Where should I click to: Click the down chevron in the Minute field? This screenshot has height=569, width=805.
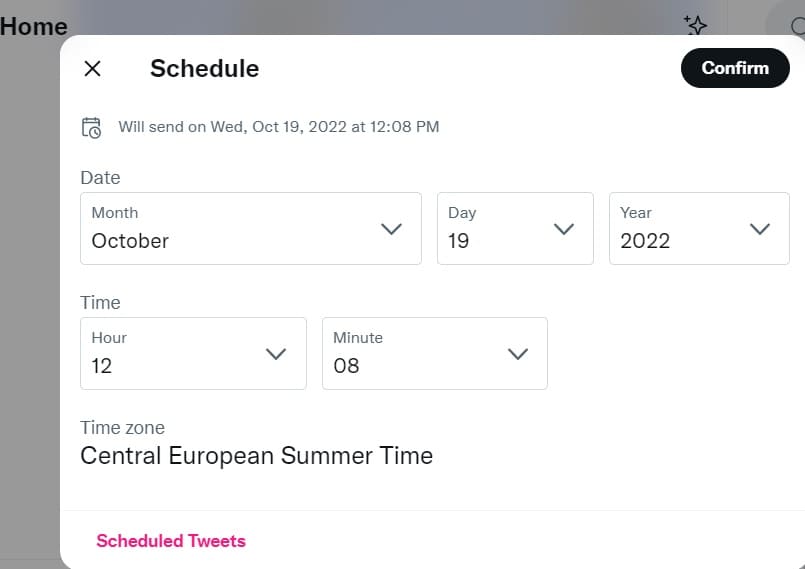coord(518,353)
